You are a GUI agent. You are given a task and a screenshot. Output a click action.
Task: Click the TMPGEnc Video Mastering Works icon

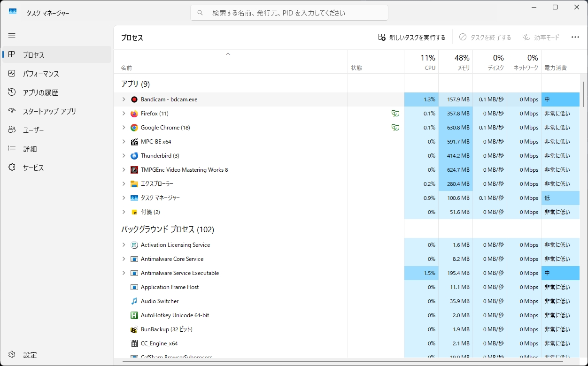[x=134, y=170]
